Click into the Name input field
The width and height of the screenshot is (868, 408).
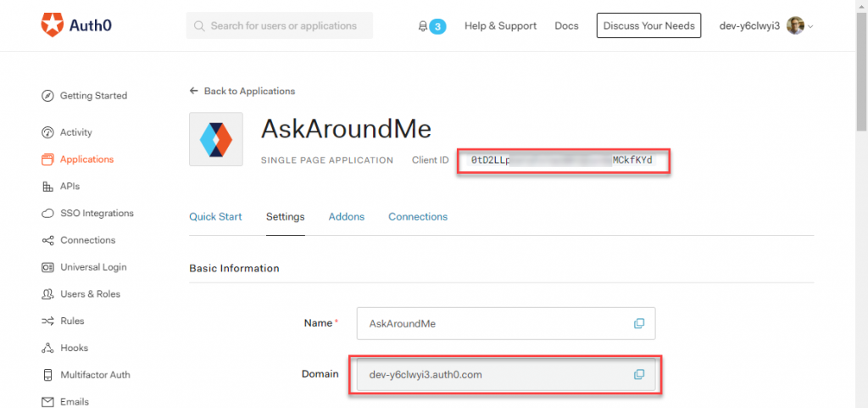[506, 323]
